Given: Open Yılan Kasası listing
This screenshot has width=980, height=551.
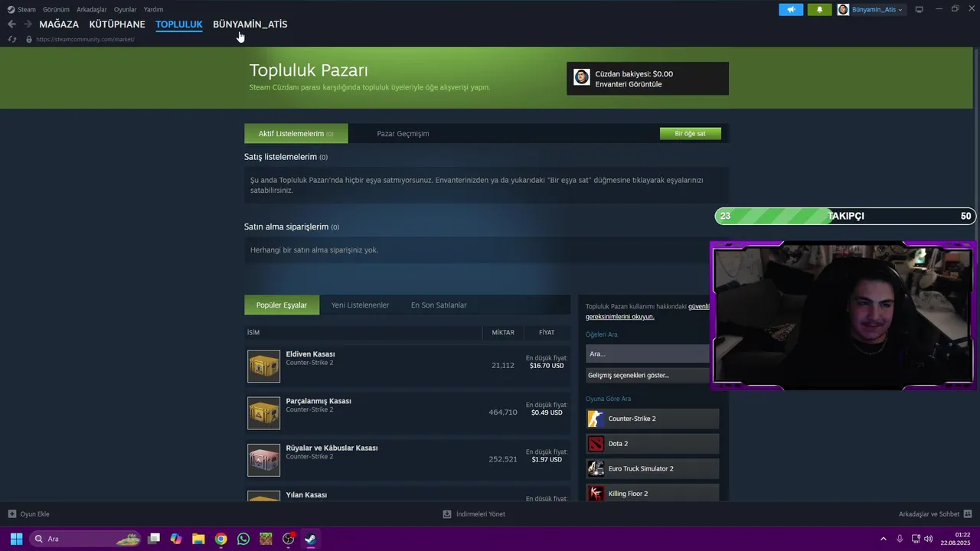Looking at the screenshot, I should pyautogui.click(x=306, y=495).
